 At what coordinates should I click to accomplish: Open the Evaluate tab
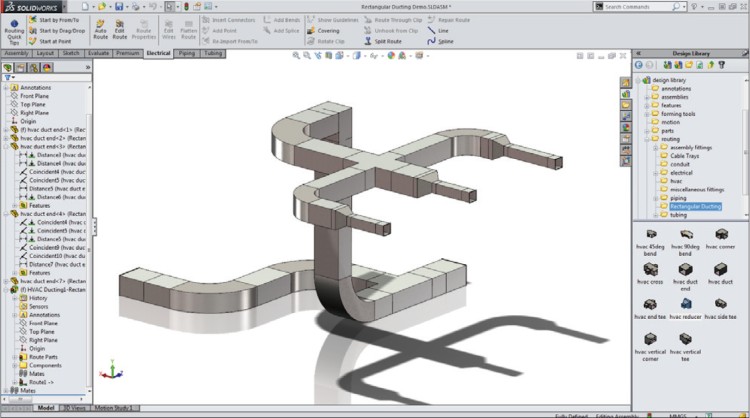coord(98,53)
